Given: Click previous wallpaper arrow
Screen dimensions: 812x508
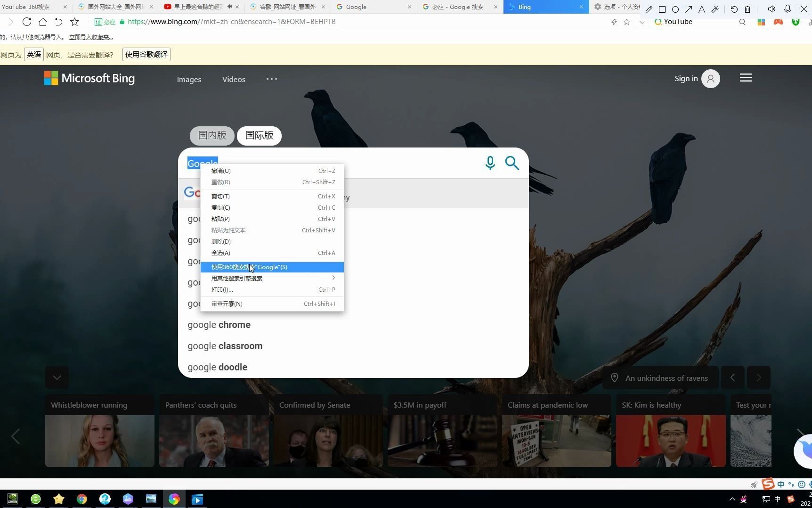Looking at the screenshot, I should click(x=733, y=377).
